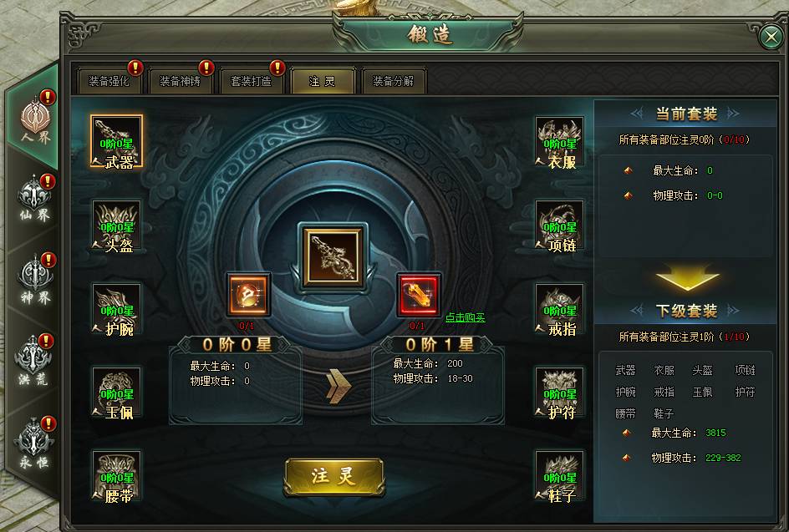Select the 戒指 ring equipment slot
The width and height of the screenshot is (789, 532).
559,309
